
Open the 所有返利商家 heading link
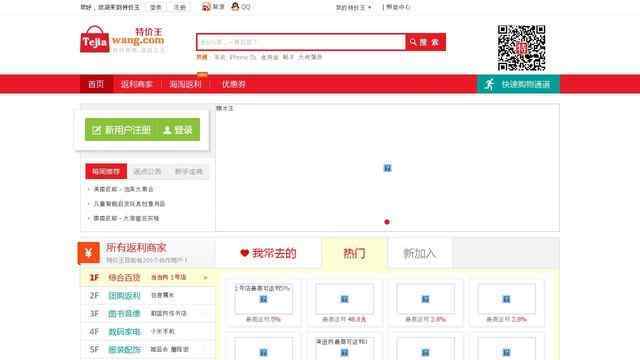[x=136, y=247]
